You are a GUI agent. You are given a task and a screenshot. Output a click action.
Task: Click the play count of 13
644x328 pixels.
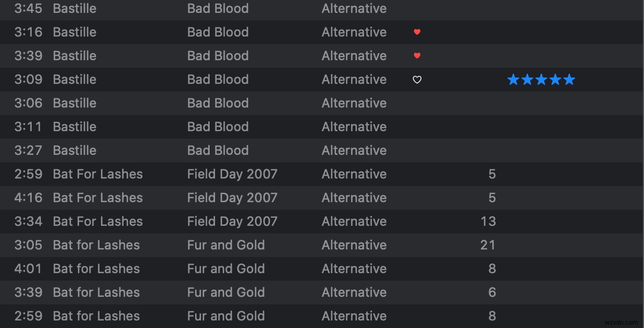coord(489,222)
